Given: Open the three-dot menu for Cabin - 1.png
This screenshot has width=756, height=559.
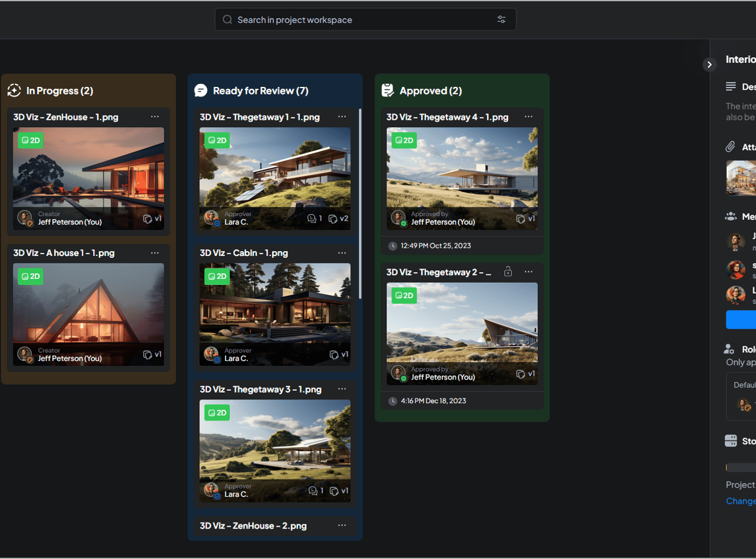Looking at the screenshot, I should pos(342,253).
